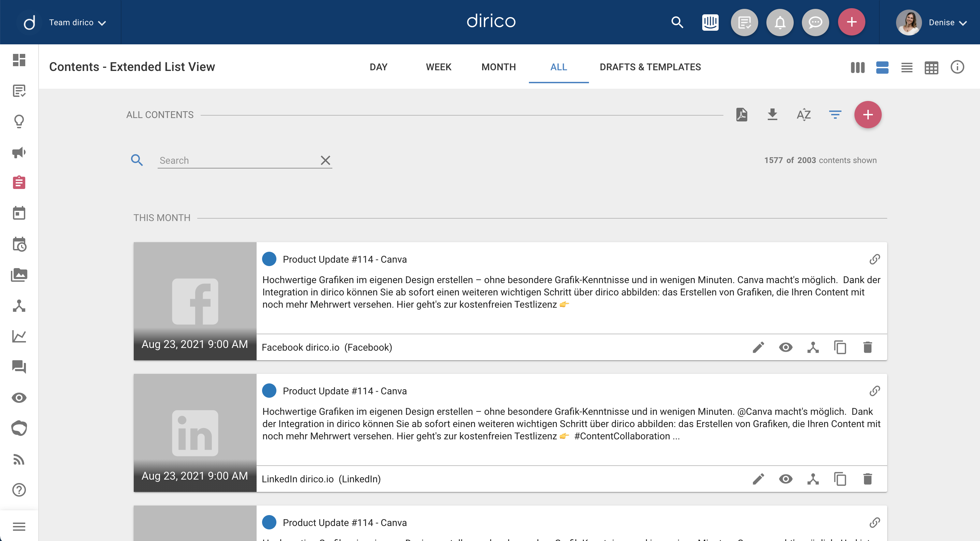This screenshot has width=980, height=541.
Task: Toggle alphabetical sorting of contents
Action: point(804,114)
